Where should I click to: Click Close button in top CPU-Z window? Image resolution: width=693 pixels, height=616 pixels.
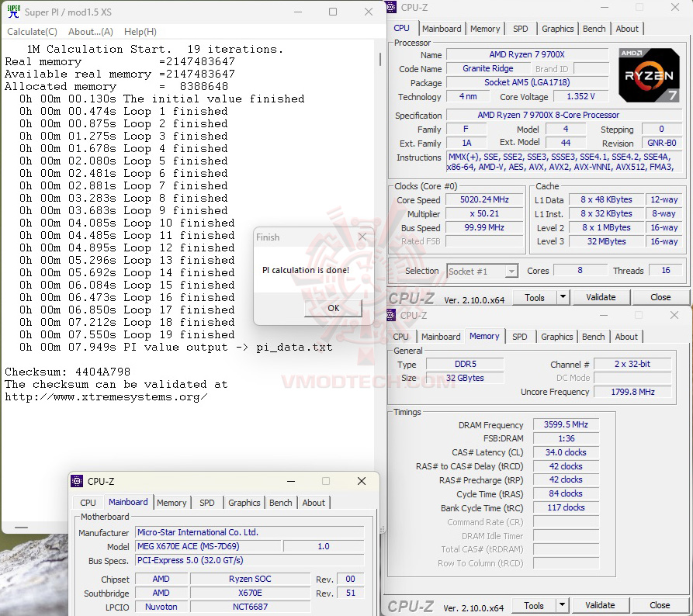(x=660, y=297)
